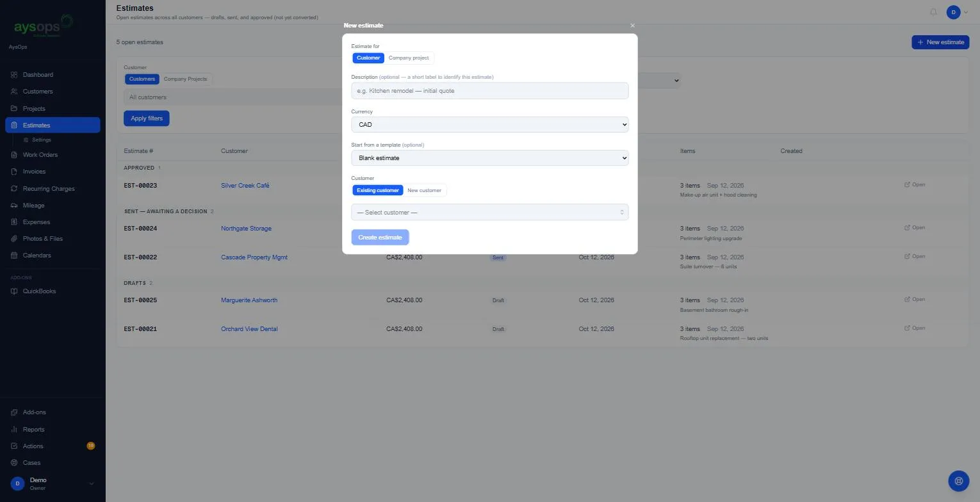Image resolution: width=980 pixels, height=502 pixels.
Task: Open the Select customer dropdown
Action: (x=490, y=213)
